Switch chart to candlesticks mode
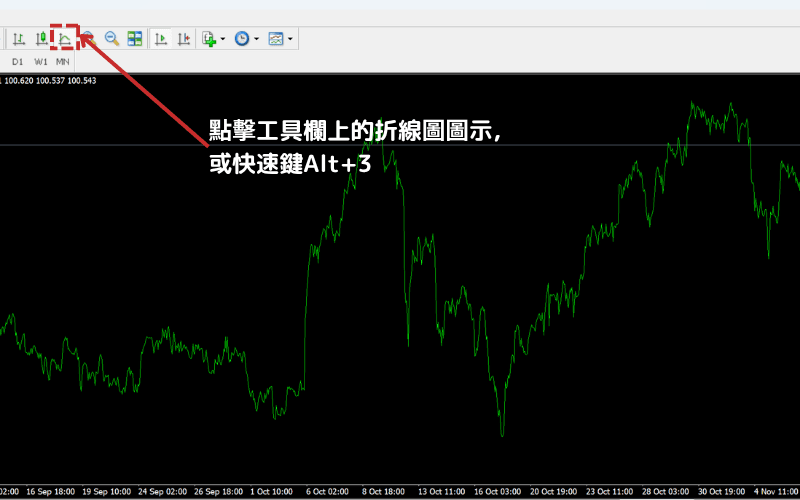Screen dimensions: 800x500 (x=41, y=39)
